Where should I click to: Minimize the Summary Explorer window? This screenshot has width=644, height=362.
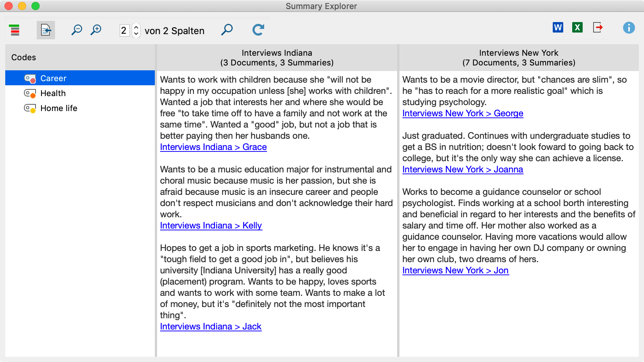22,6
